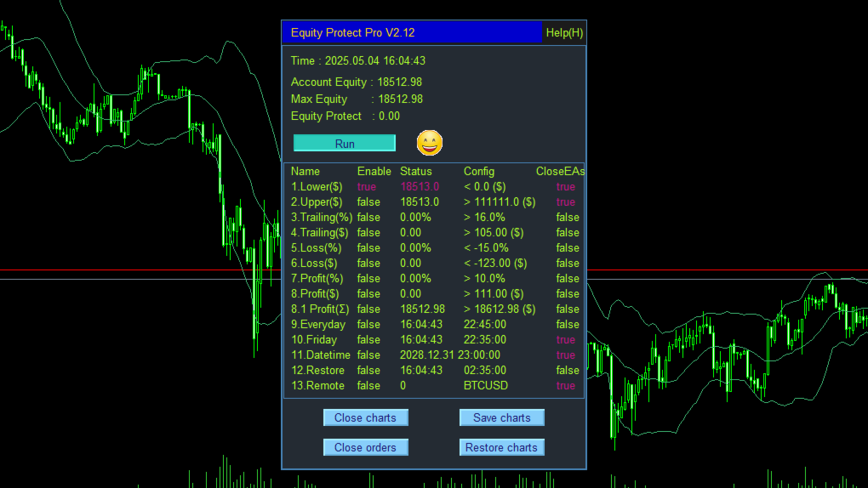Toggle Enable value for 1.Lower($)
868x488 pixels.
tap(367, 187)
